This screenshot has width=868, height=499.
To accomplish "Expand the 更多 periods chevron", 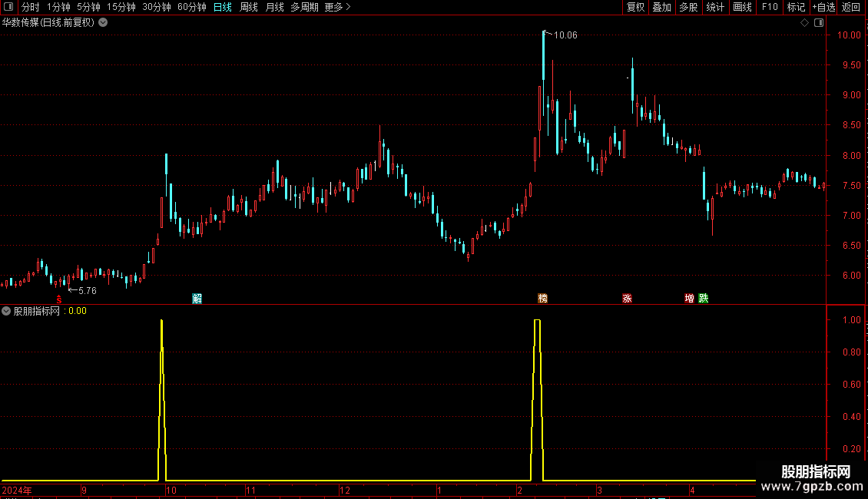I will coord(348,7).
